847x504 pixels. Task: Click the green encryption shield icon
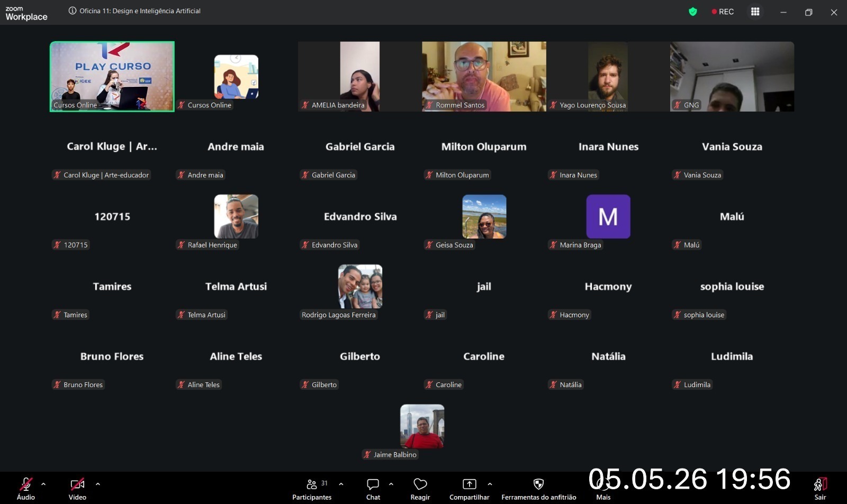tap(692, 12)
